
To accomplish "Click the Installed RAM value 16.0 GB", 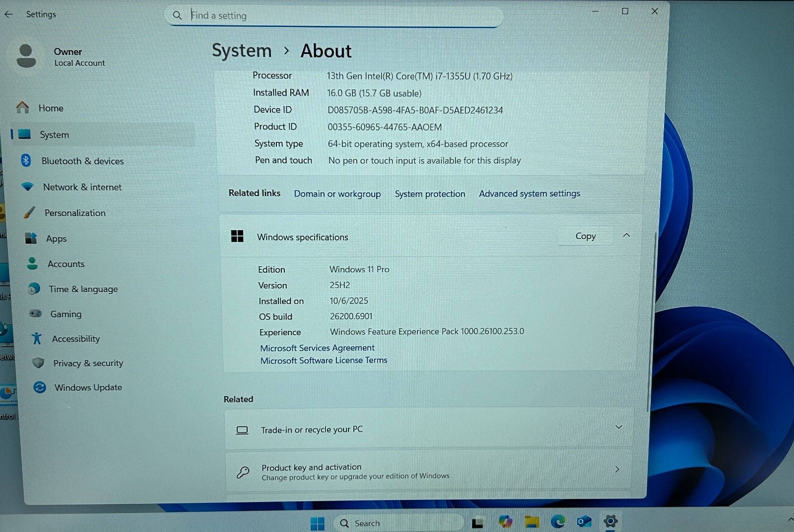I will (374, 93).
